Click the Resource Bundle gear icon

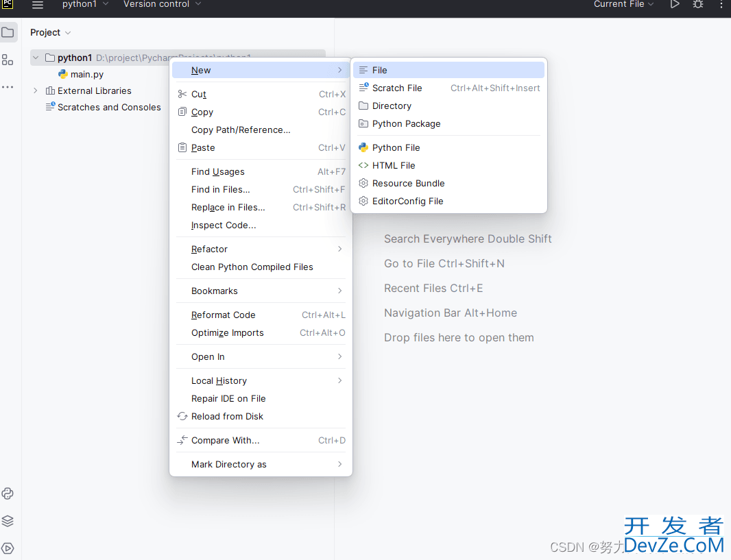coord(363,183)
